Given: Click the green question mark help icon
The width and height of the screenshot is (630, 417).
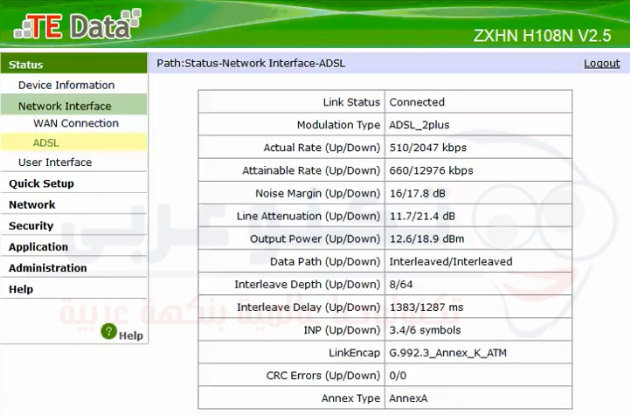Looking at the screenshot, I should [110, 333].
